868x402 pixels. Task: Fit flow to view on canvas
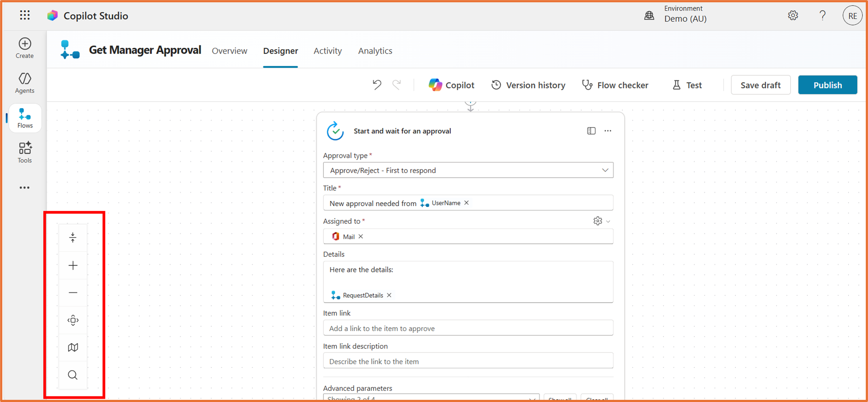tap(73, 320)
